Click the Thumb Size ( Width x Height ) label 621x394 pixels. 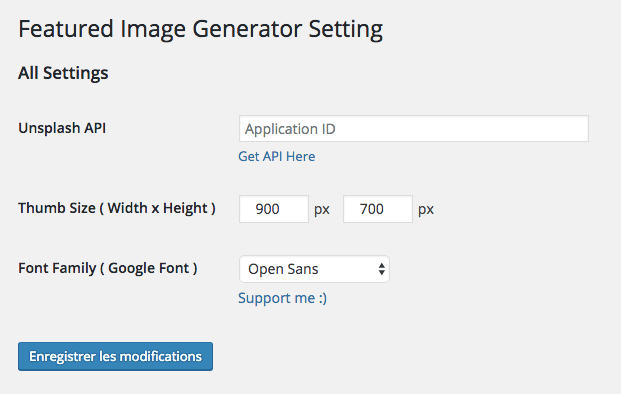tap(117, 208)
